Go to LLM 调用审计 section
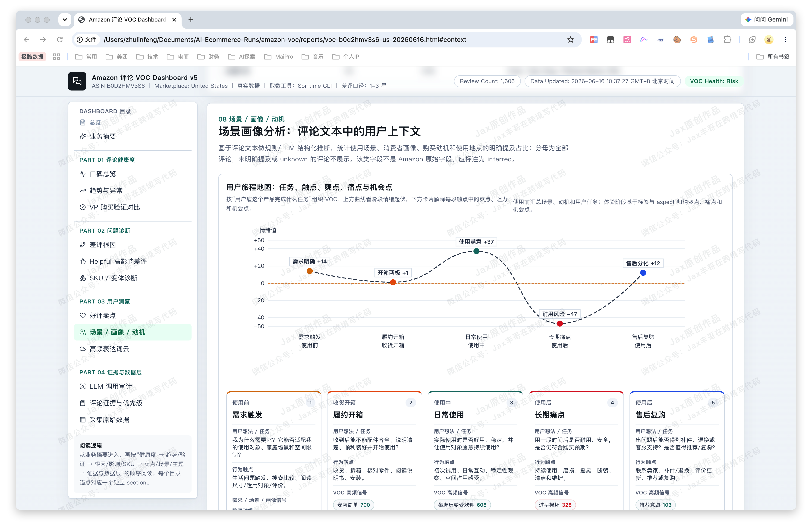812x531 pixels. tap(132, 387)
